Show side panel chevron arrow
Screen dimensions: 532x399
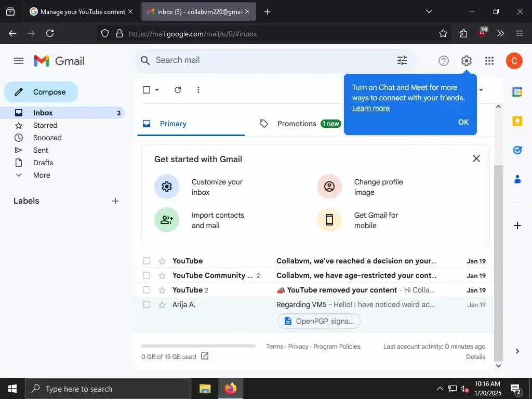point(517,351)
